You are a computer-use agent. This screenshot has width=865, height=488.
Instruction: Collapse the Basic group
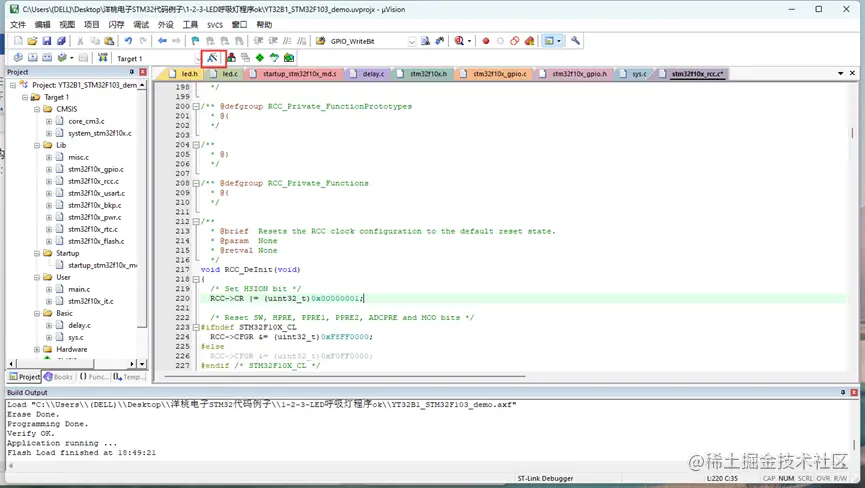(x=37, y=313)
